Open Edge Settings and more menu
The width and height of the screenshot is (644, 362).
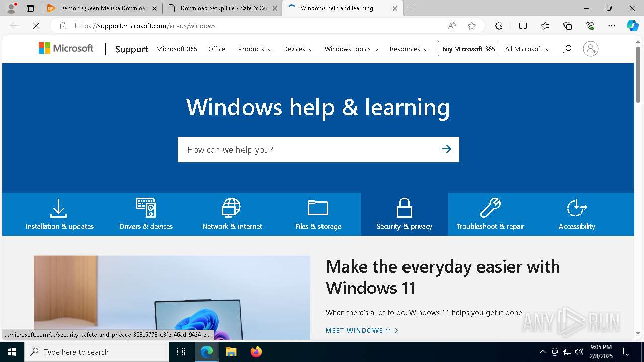(x=612, y=26)
